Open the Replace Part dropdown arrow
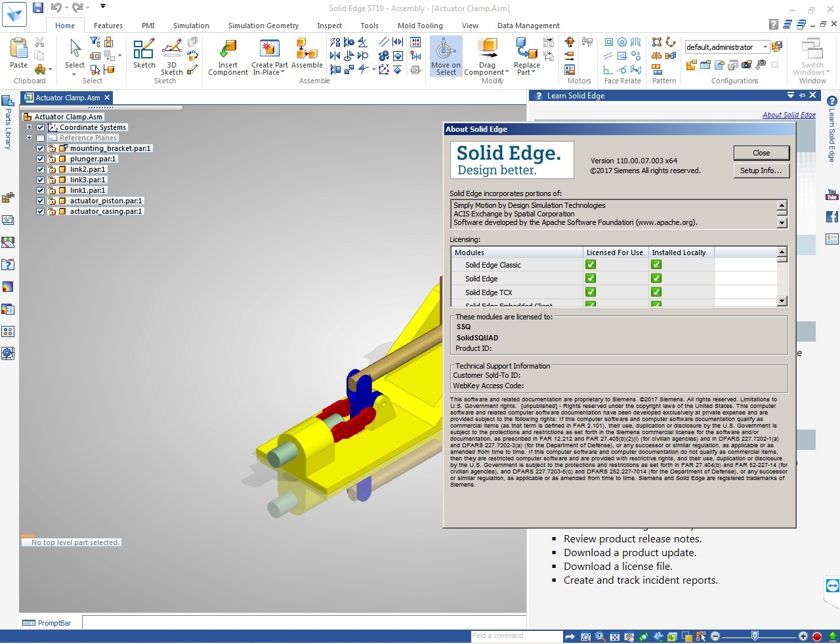 tap(534, 72)
